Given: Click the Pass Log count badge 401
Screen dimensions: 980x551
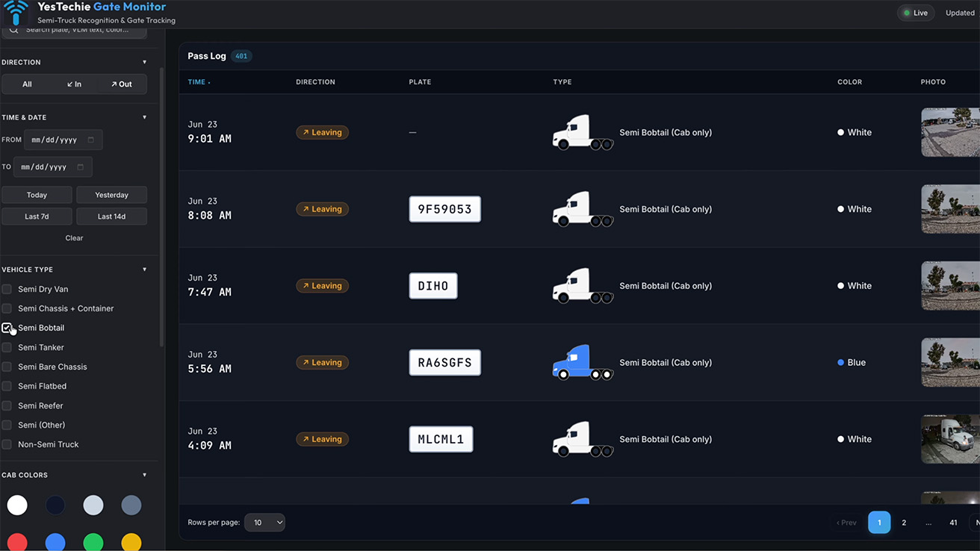Looking at the screenshot, I should point(241,56).
